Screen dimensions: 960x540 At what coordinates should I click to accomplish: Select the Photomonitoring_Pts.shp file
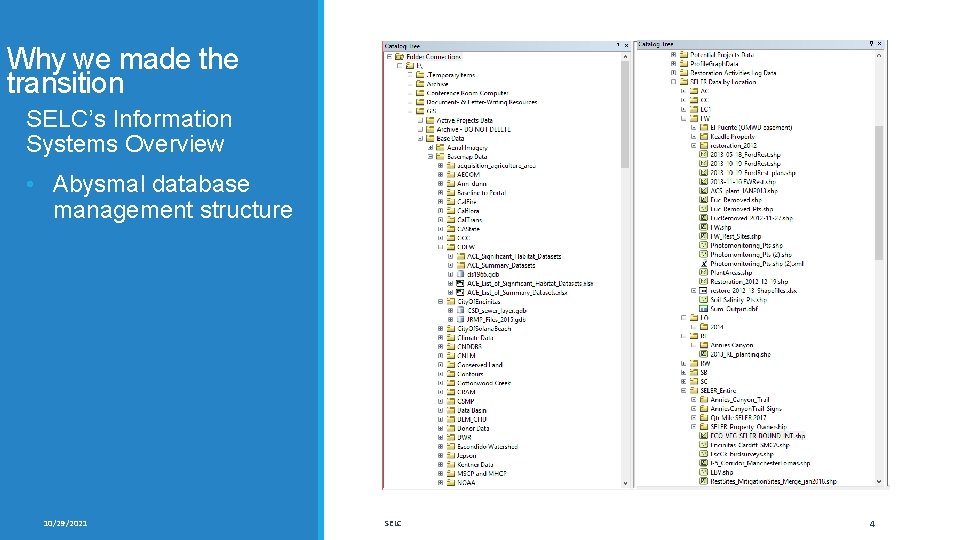[746, 246]
